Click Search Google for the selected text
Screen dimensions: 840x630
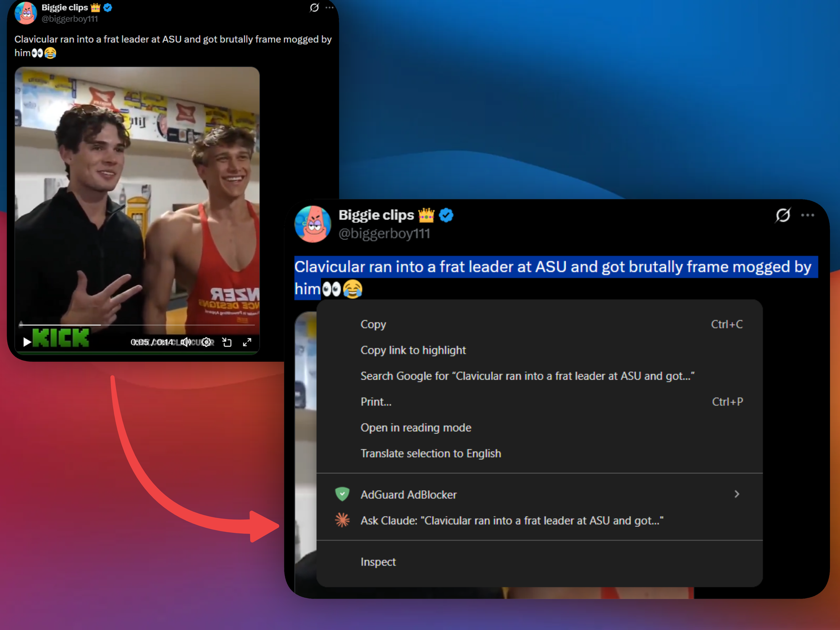point(527,376)
